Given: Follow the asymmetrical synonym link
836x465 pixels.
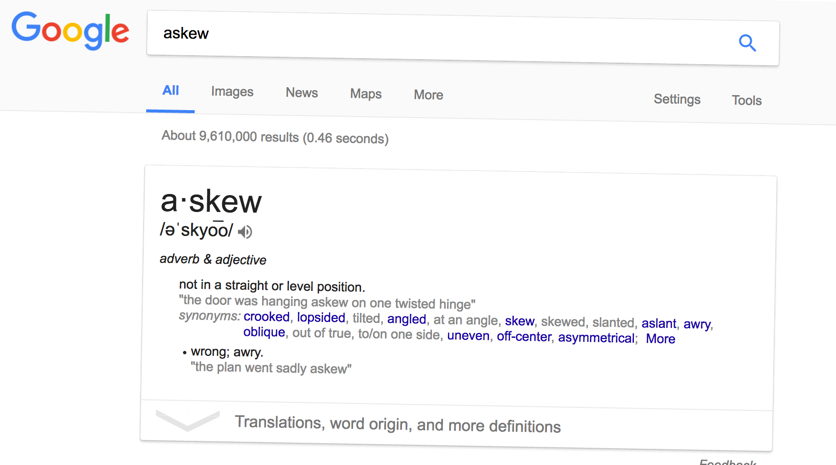Looking at the screenshot, I should pos(596,338).
